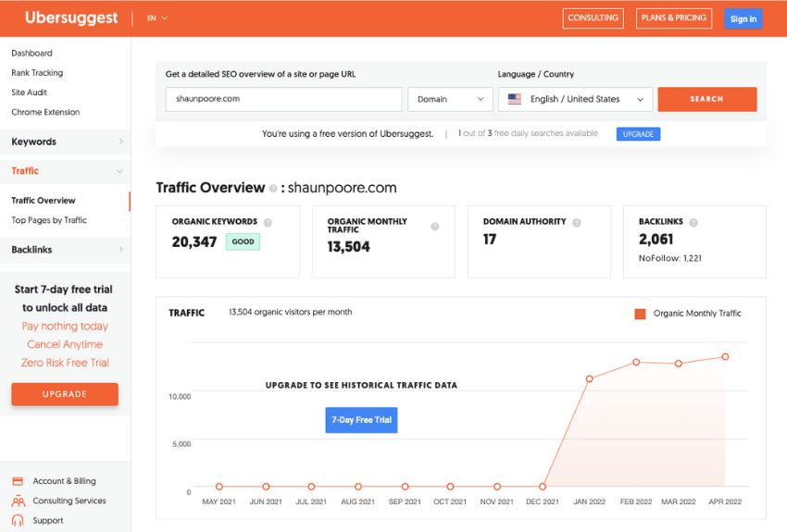Image resolution: width=787 pixels, height=532 pixels.
Task: Click the Consulting Services people icon
Action: [18, 501]
